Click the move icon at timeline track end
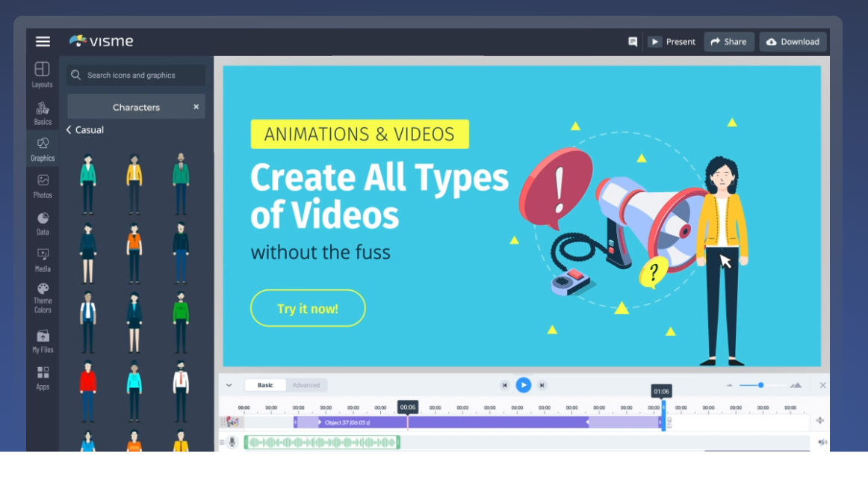This screenshot has height=486, width=868. 820,421
